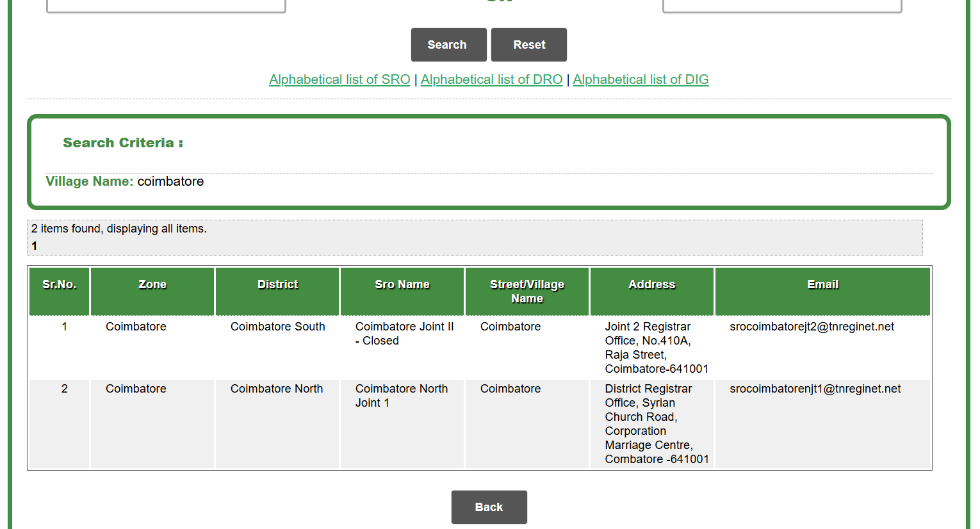Screen dimensions: 980x529
Task: Click the Back button
Action: pos(489,507)
